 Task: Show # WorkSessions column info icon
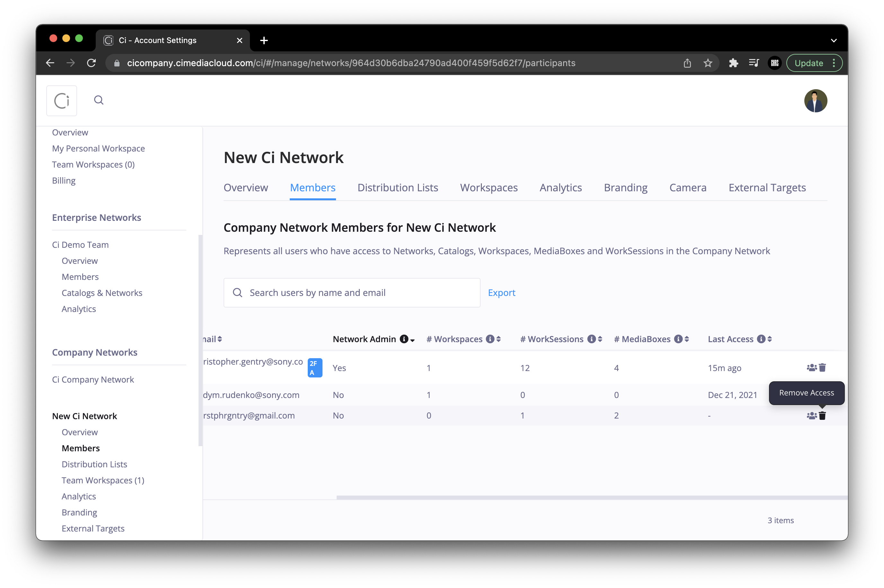[x=591, y=339]
